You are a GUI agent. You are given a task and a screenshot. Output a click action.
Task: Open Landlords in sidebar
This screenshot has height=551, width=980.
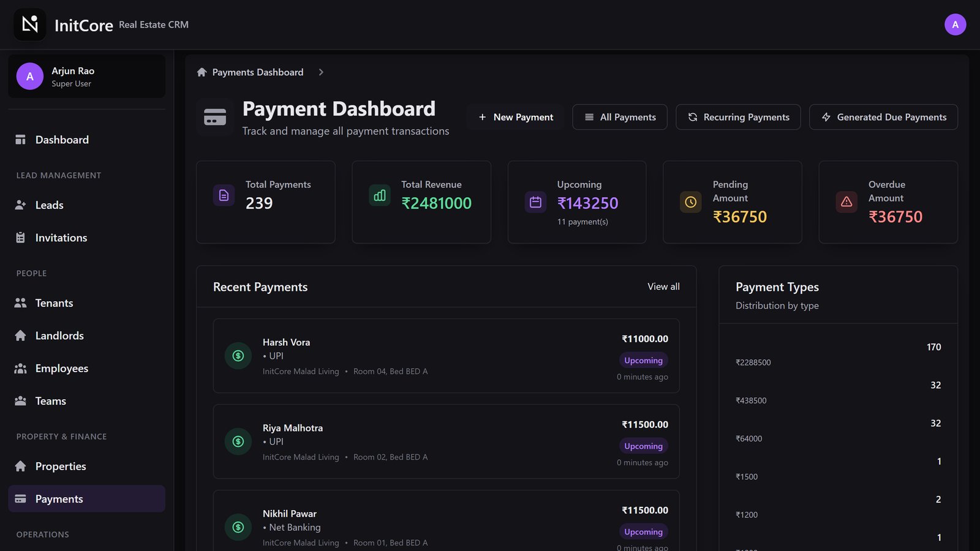pos(87,335)
